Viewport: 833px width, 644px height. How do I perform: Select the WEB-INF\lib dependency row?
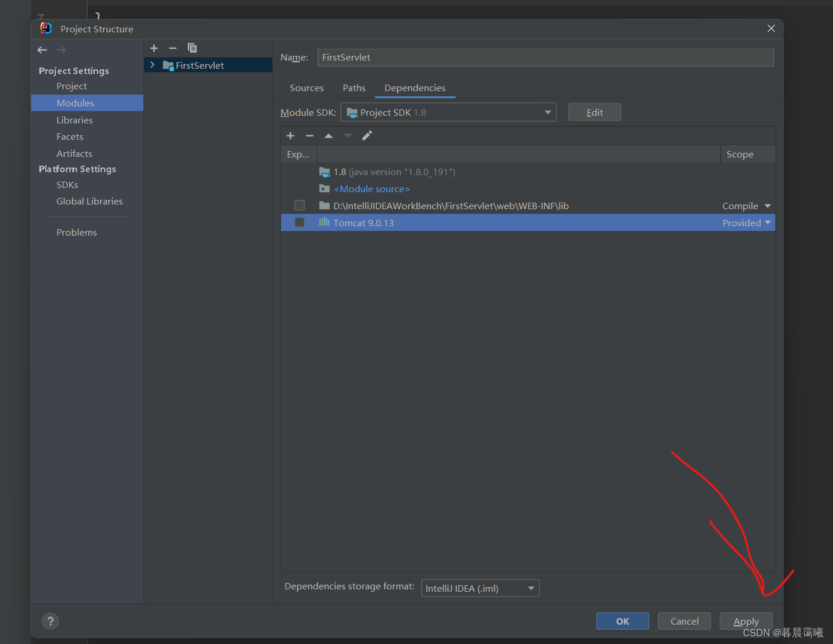528,206
